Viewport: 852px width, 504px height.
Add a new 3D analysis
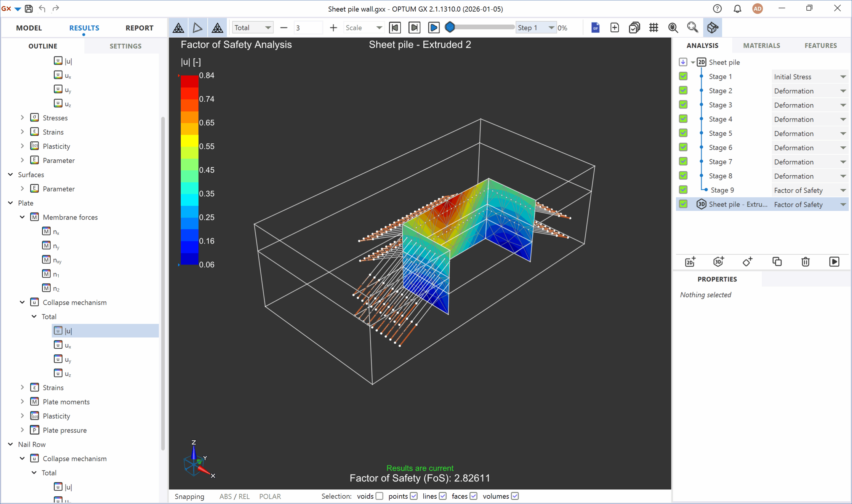[x=718, y=261]
